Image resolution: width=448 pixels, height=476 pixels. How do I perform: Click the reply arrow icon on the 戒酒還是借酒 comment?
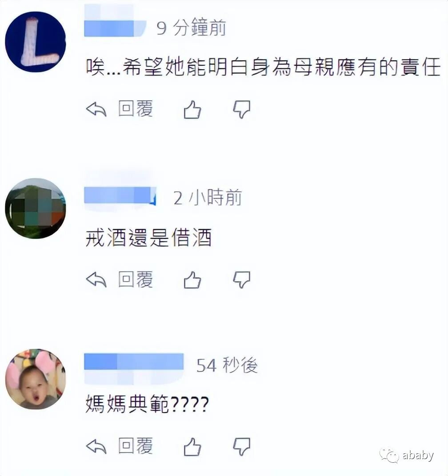coord(96,279)
